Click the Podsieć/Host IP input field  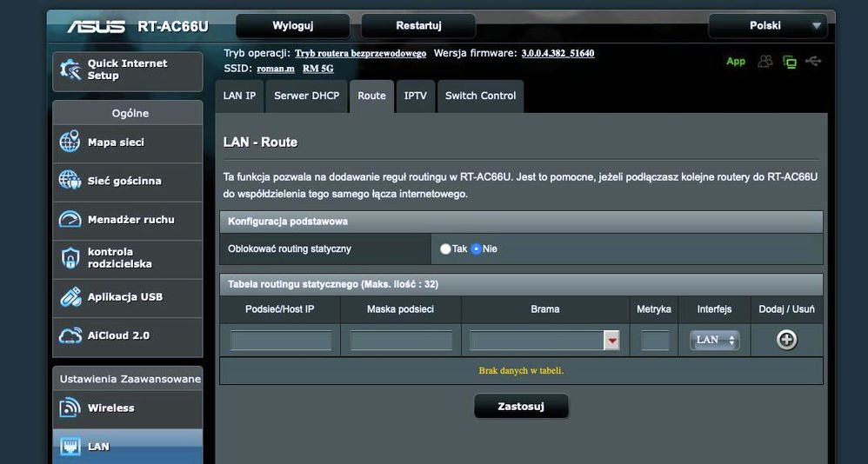[x=280, y=341]
